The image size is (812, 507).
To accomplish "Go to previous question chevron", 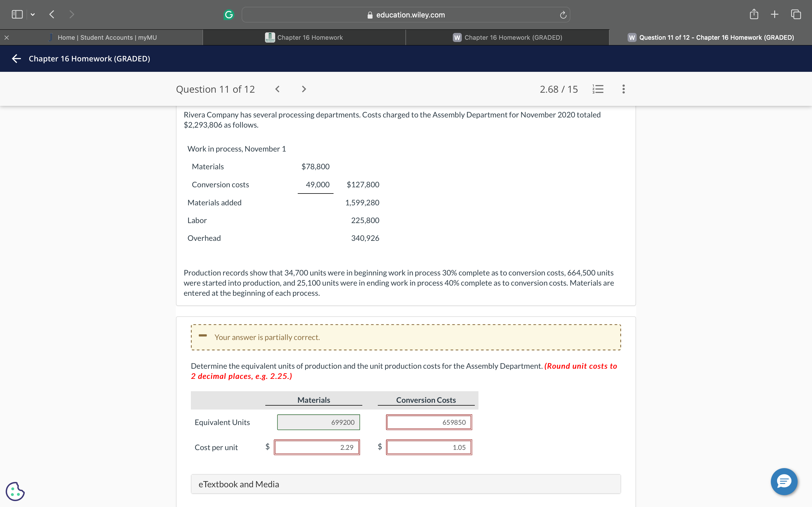I will pos(277,89).
